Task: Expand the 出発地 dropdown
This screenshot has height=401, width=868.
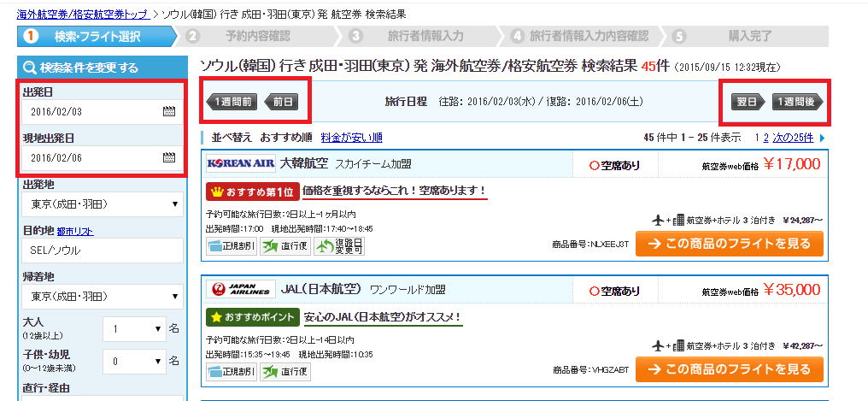Action: click(x=103, y=205)
